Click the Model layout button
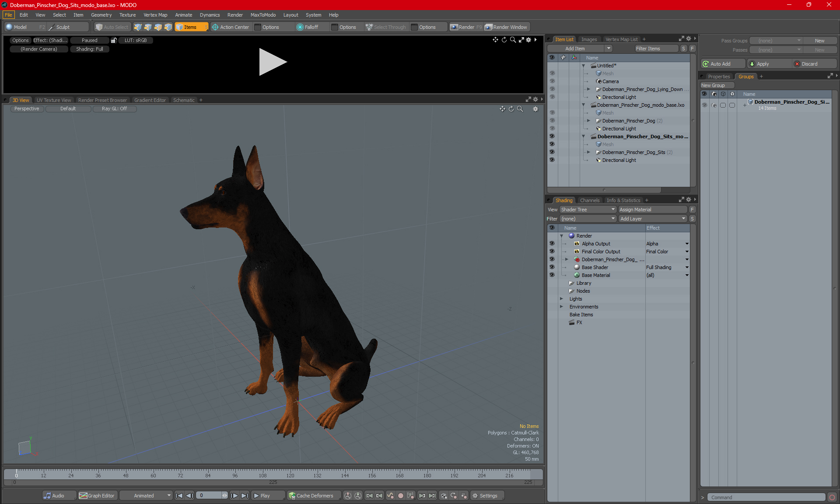Screen dimensions: 840x504 [x=25, y=27]
